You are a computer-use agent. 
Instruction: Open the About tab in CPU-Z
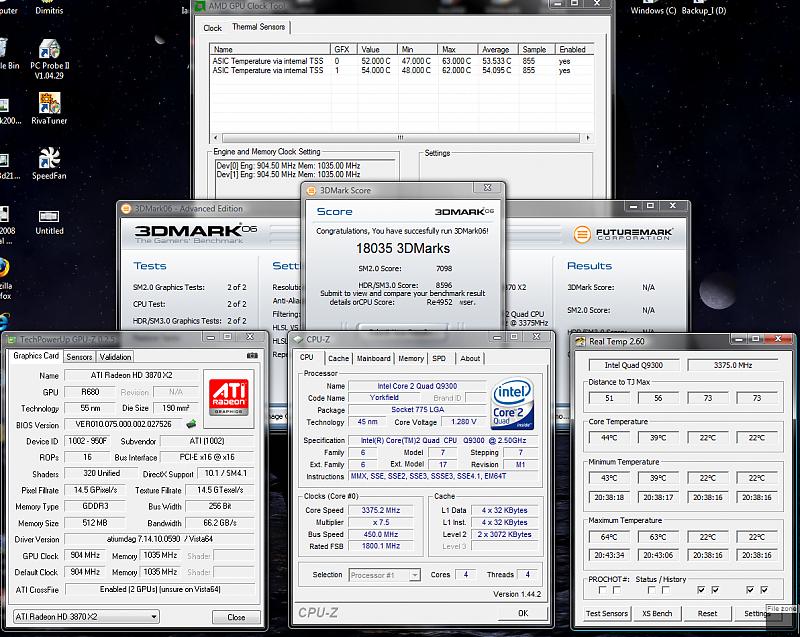[x=470, y=359]
